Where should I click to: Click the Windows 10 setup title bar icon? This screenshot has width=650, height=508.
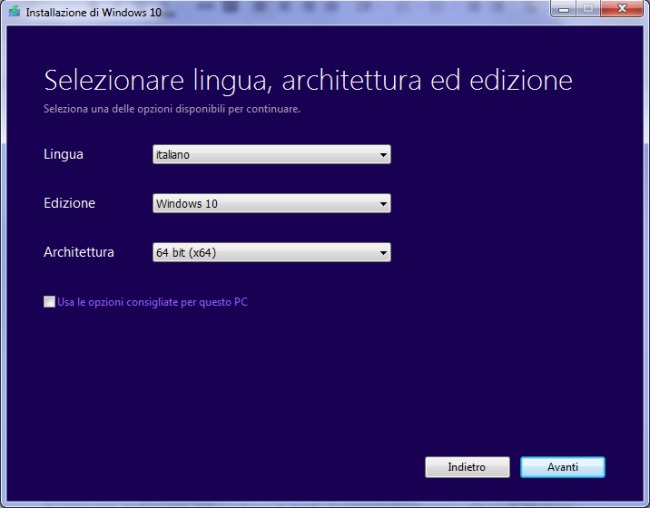point(15,11)
